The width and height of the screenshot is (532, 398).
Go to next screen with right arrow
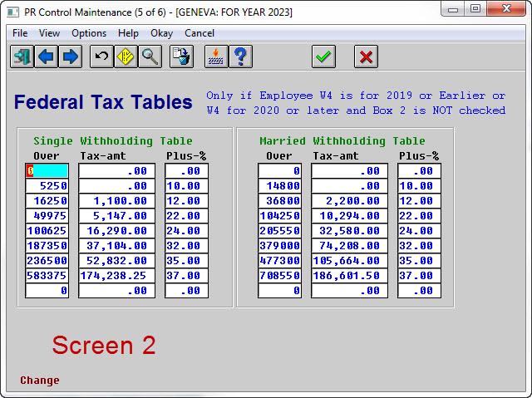70,57
